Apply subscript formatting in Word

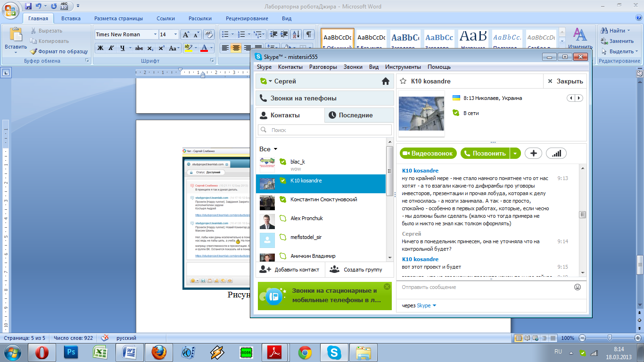click(x=150, y=48)
